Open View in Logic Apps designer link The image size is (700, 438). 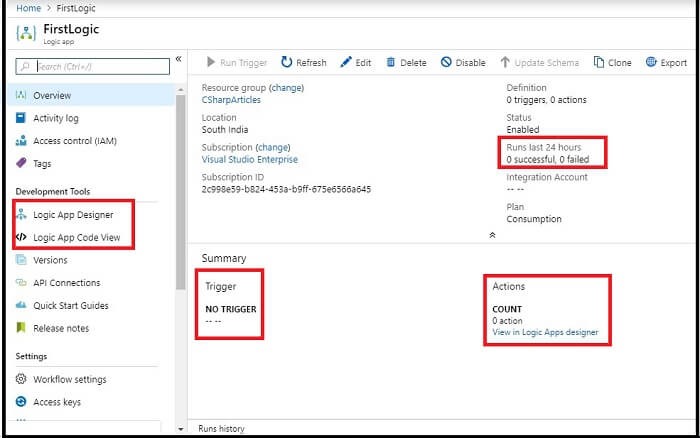tap(545, 332)
